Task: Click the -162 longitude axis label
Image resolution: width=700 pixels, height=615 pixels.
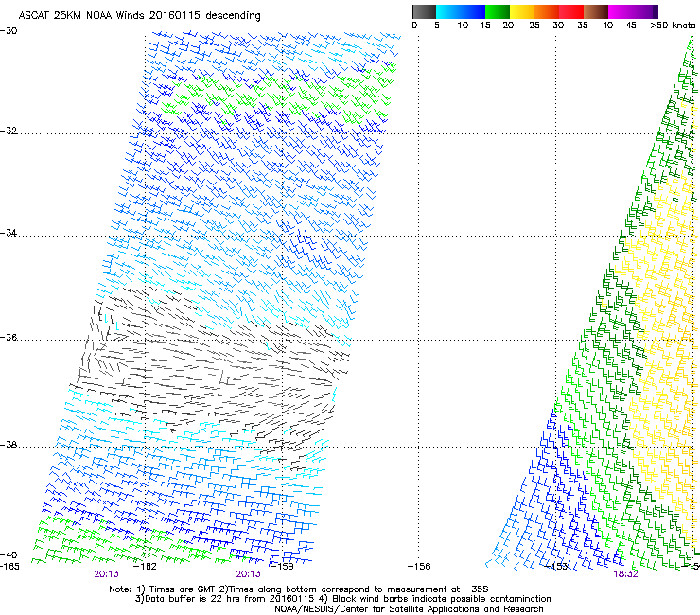Action: (145, 567)
